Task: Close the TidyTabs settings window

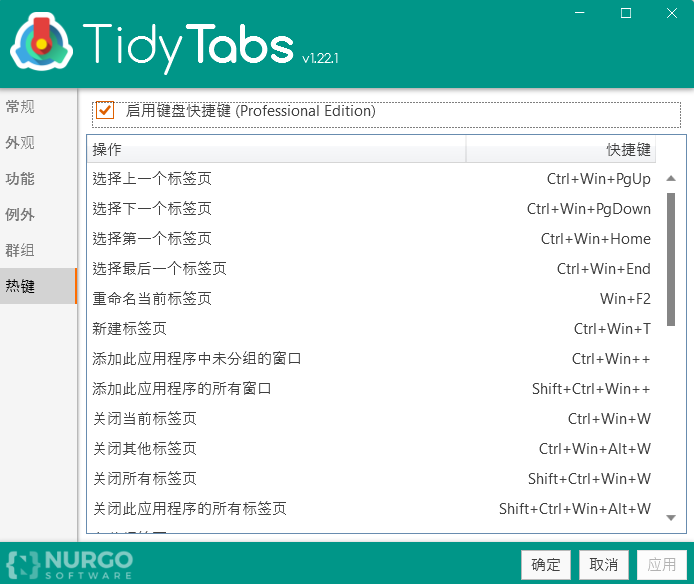Action: (x=672, y=13)
